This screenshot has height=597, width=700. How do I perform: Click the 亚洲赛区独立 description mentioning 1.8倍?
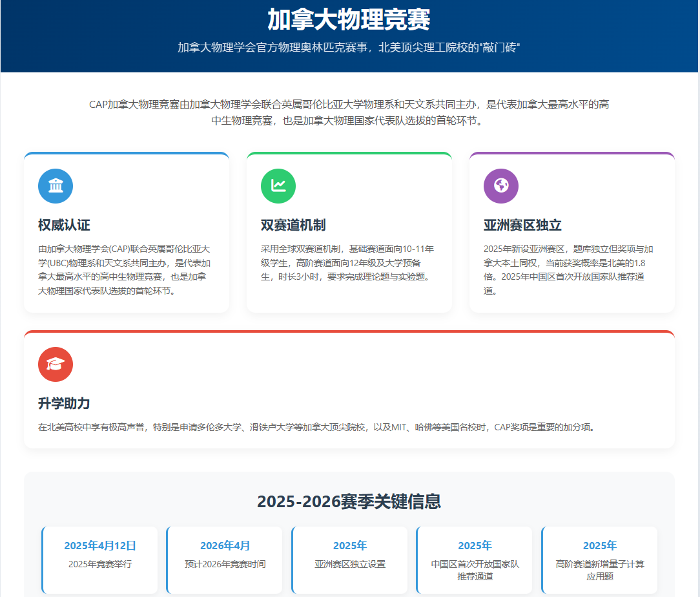tap(568, 269)
